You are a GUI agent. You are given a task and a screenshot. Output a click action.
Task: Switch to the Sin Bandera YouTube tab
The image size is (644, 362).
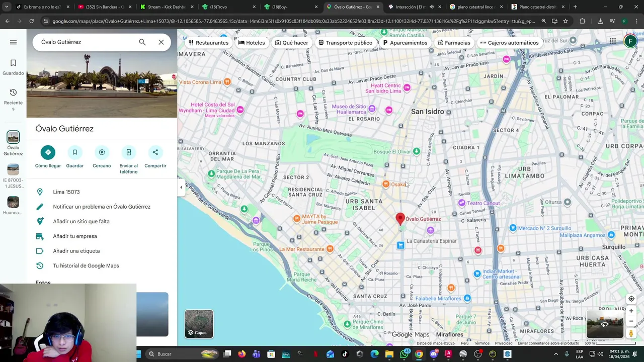click(x=104, y=7)
